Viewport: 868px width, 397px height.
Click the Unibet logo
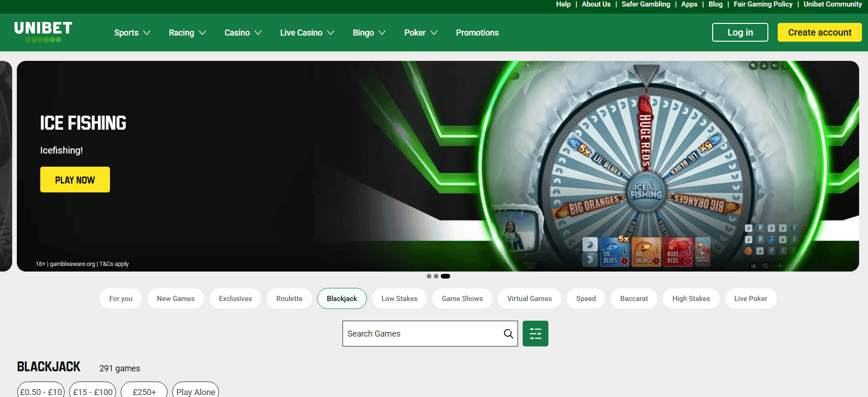(43, 32)
